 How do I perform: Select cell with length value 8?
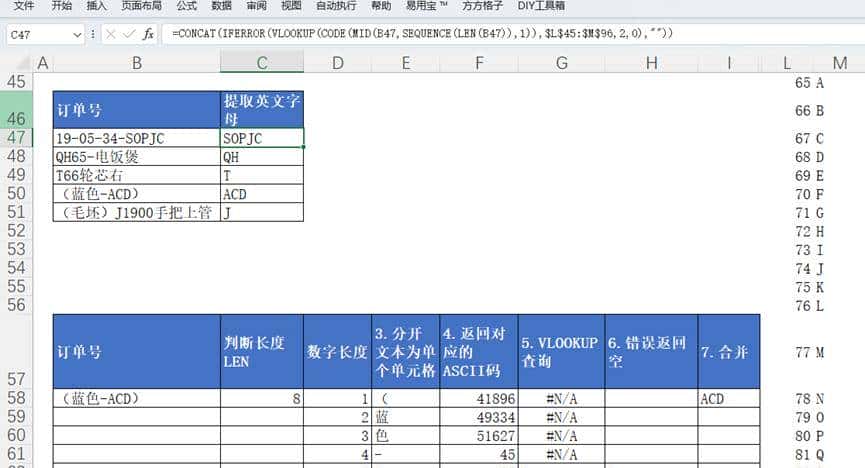(x=261, y=398)
